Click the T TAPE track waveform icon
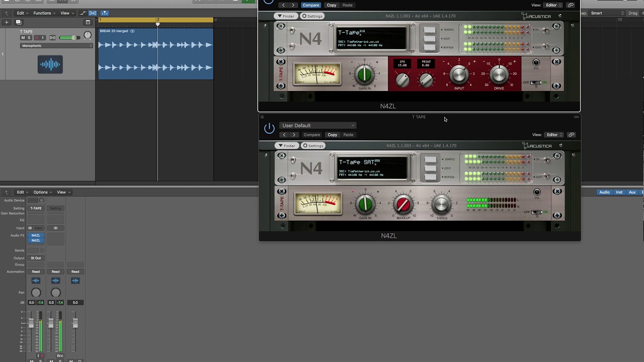This screenshot has width=644, height=362. [50, 64]
